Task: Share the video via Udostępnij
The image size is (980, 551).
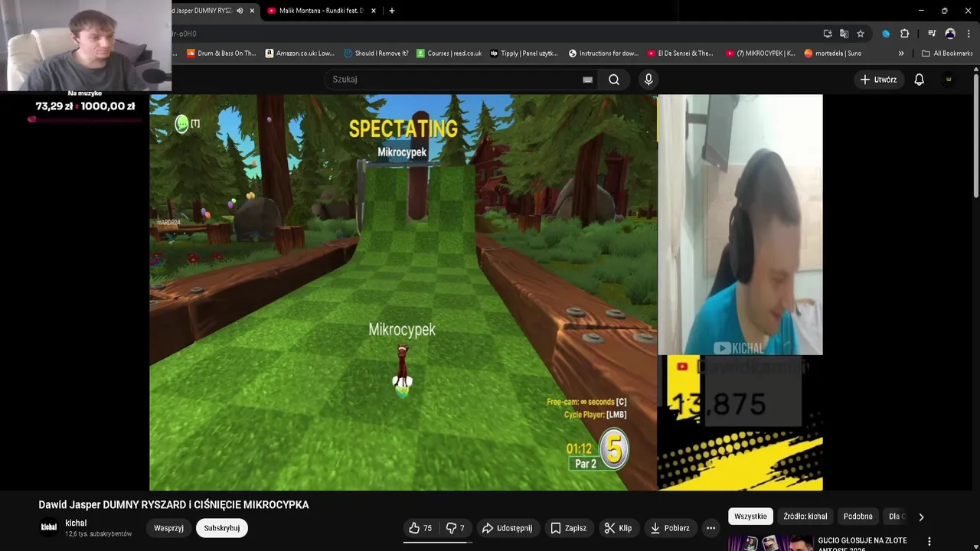Action: coord(507,528)
